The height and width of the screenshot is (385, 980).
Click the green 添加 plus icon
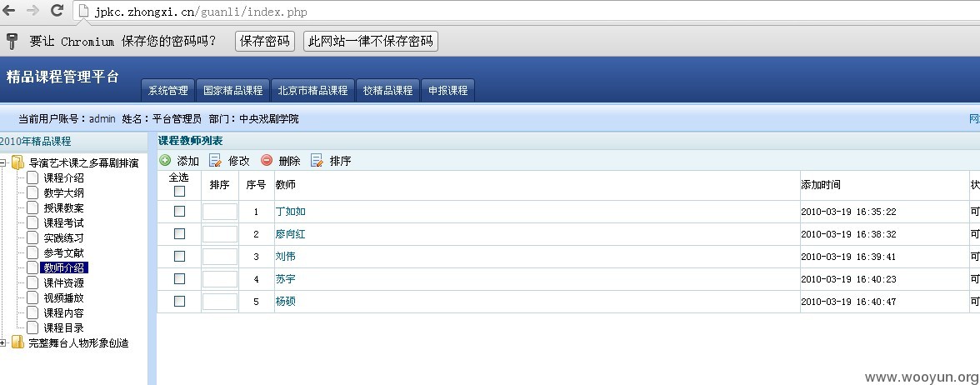point(165,160)
